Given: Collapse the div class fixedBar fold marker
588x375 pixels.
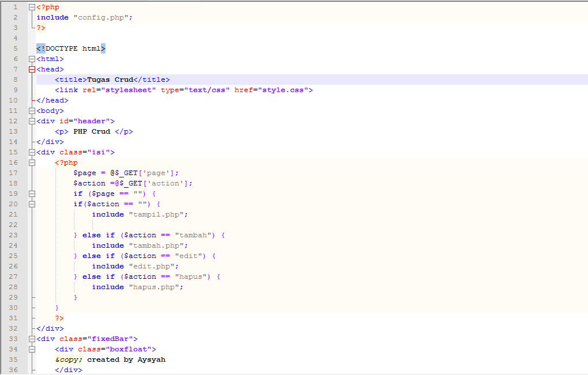Looking at the screenshot, I should [32, 339].
